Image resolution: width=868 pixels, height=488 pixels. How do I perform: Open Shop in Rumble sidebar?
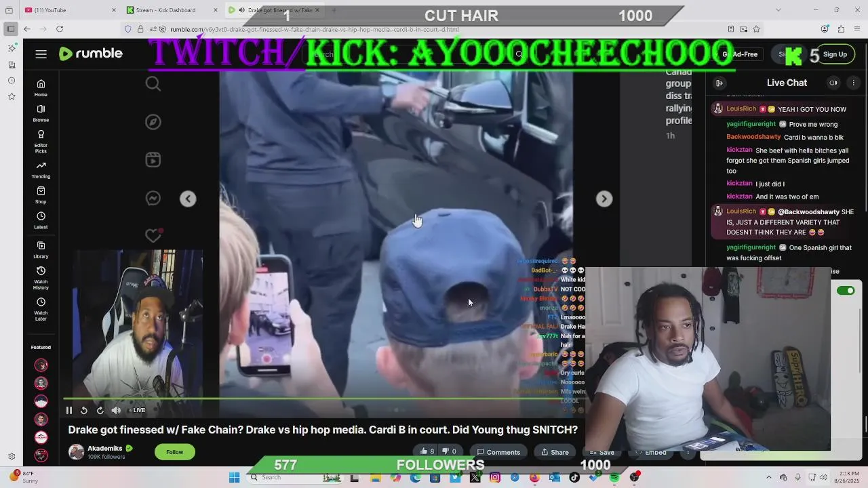tap(41, 195)
